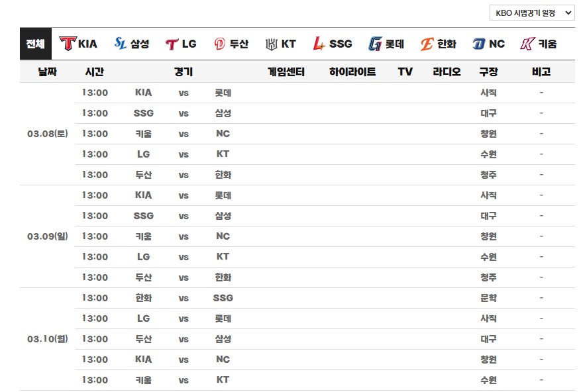
Task: Click the 하이라이트 column header
Action: (x=351, y=71)
